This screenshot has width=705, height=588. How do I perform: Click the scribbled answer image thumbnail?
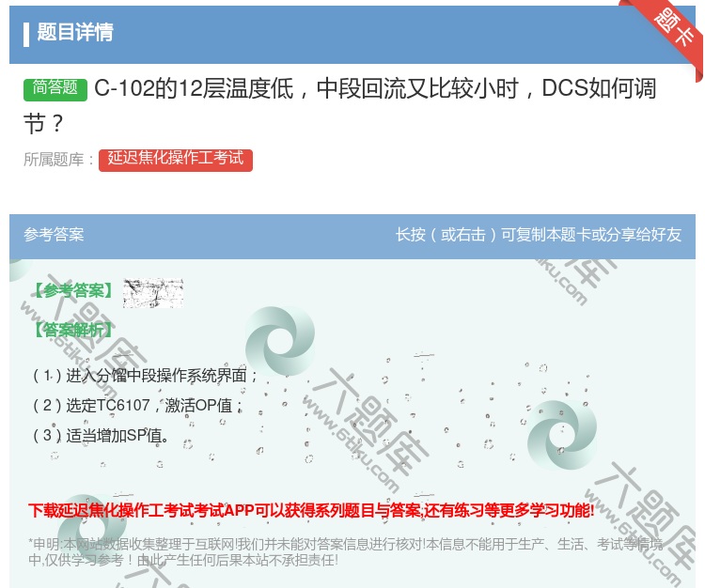click(x=153, y=293)
